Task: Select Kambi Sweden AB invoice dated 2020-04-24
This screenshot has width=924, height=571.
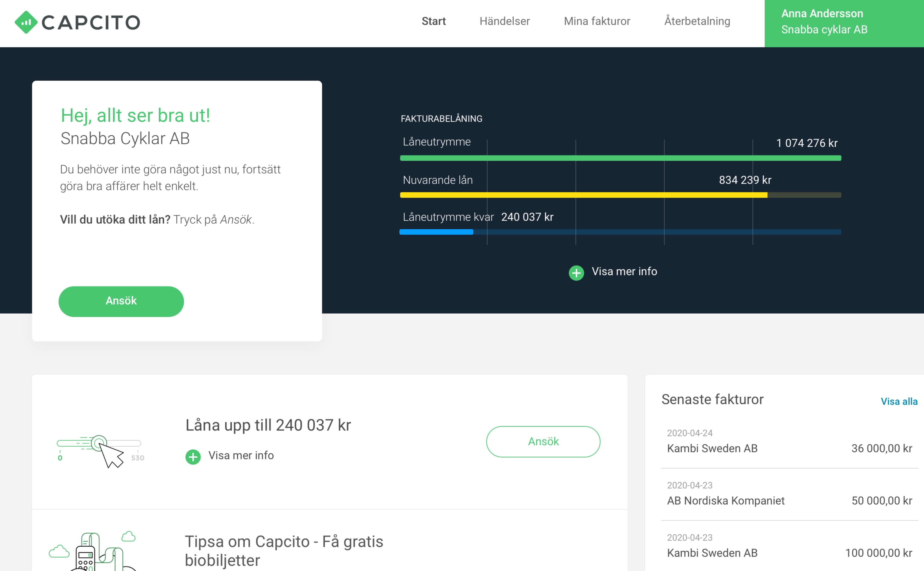Action: 789,442
